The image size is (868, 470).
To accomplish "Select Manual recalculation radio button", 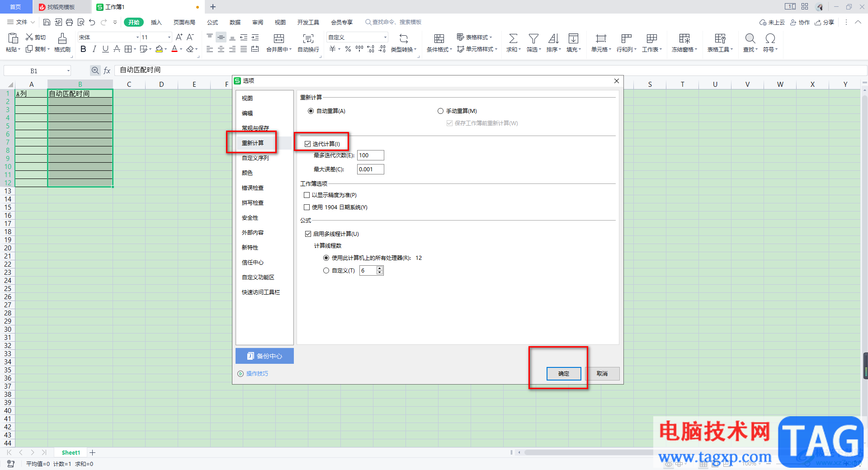I will pos(440,111).
